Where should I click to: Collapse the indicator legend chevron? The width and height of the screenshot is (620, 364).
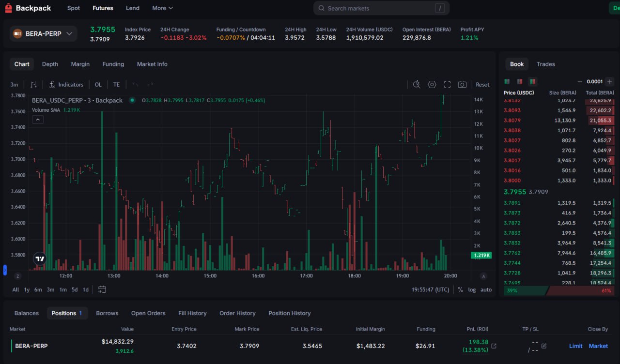38,120
